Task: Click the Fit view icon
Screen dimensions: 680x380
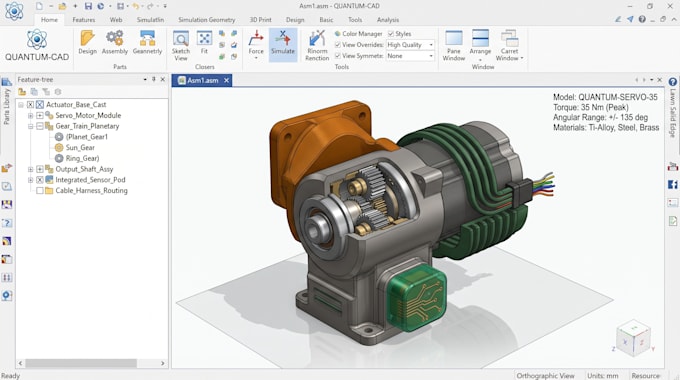Action: coord(204,42)
